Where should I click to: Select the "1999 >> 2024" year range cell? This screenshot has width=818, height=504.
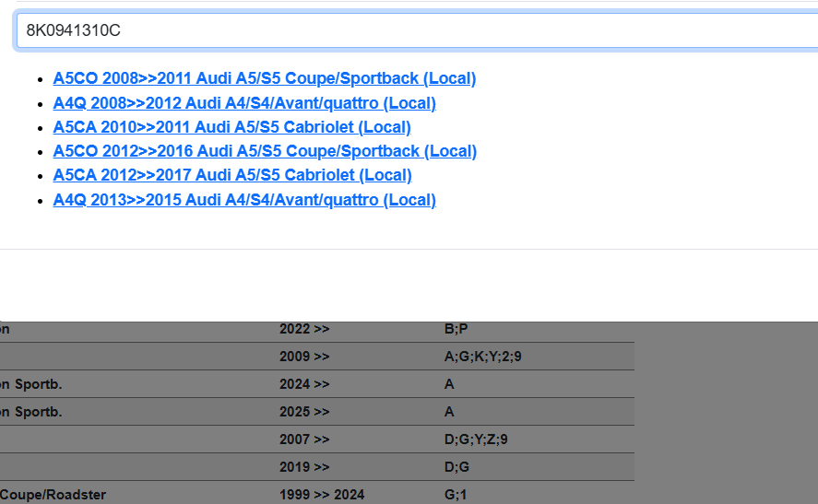point(321,495)
